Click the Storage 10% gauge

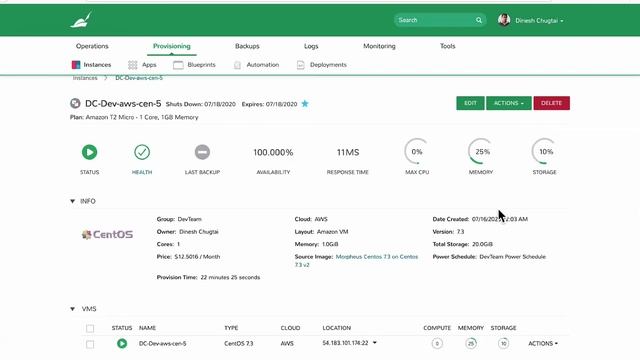pos(544,151)
